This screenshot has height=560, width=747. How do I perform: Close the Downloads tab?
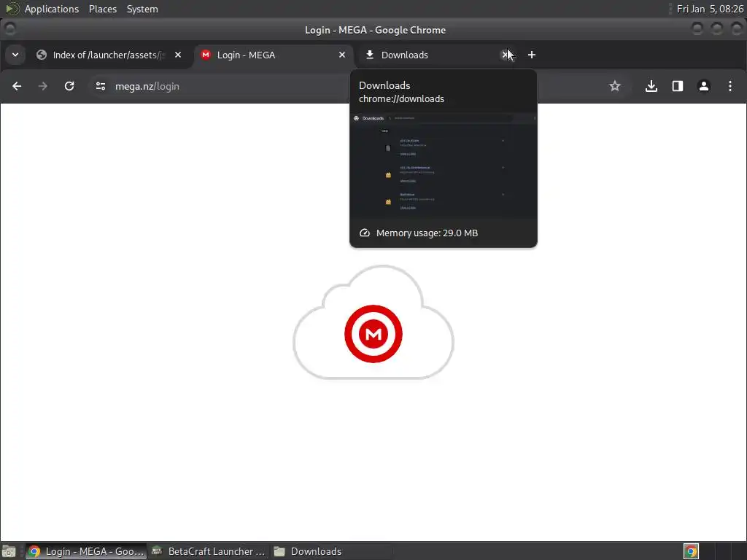pos(505,55)
